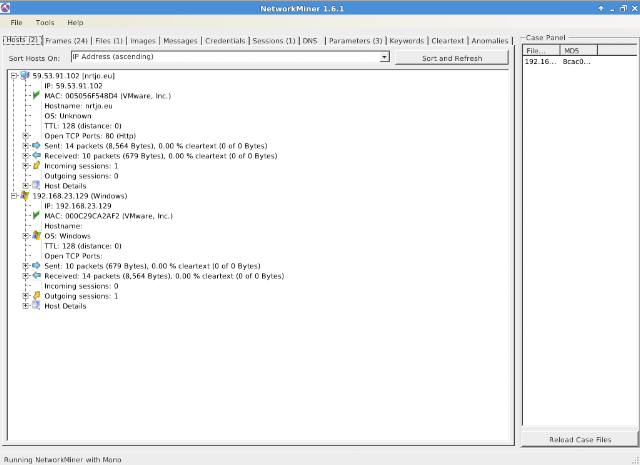Expand OS: Windows node
The width and height of the screenshot is (640, 465).
click(26, 236)
